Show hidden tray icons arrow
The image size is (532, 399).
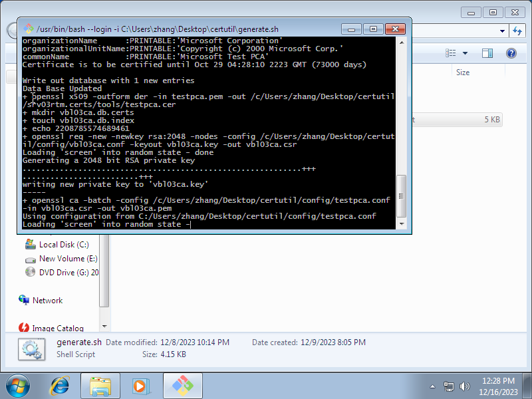click(433, 386)
